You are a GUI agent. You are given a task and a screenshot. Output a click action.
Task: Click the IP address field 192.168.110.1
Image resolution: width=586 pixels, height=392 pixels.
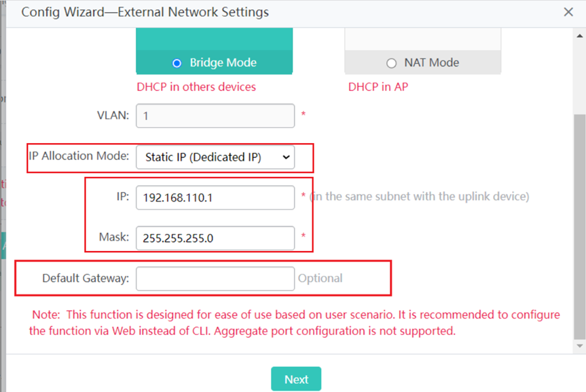[x=215, y=197]
